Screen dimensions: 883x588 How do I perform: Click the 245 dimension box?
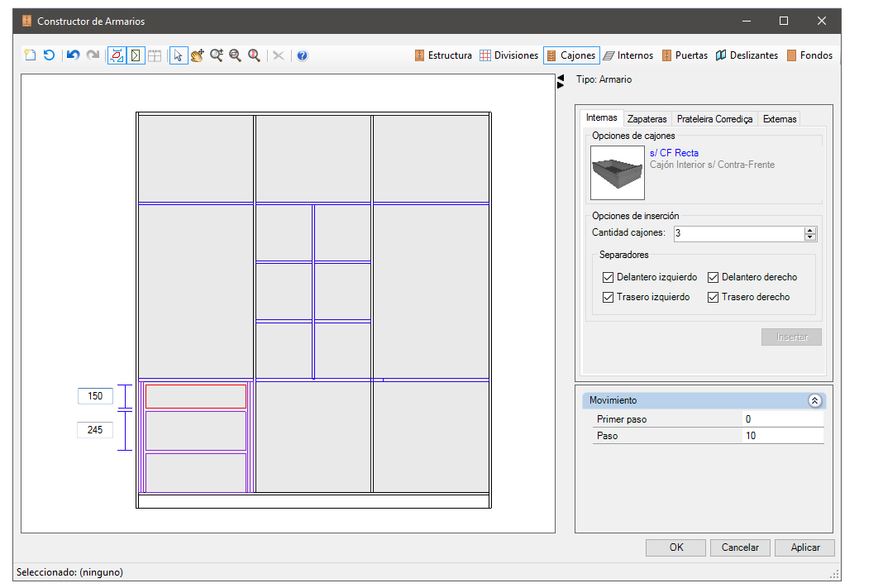pyautogui.click(x=95, y=430)
